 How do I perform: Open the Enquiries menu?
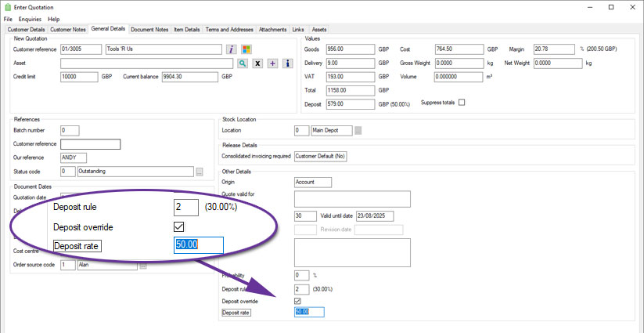tap(31, 19)
